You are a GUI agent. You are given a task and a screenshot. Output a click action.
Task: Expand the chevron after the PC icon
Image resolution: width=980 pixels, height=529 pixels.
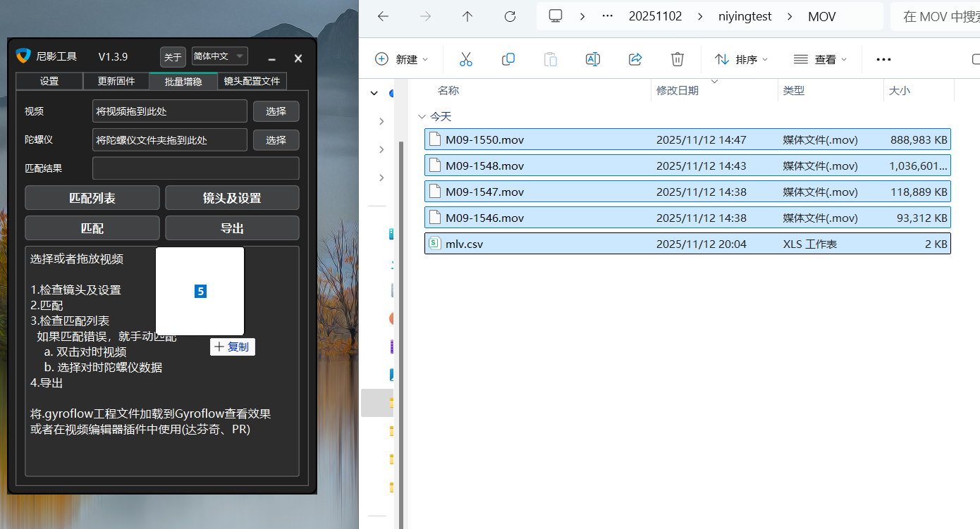pyautogui.click(x=582, y=16)
